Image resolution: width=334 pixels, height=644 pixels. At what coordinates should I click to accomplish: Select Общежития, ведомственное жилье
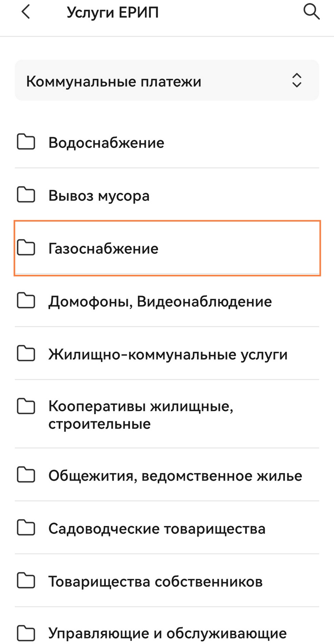click(175, 476)
